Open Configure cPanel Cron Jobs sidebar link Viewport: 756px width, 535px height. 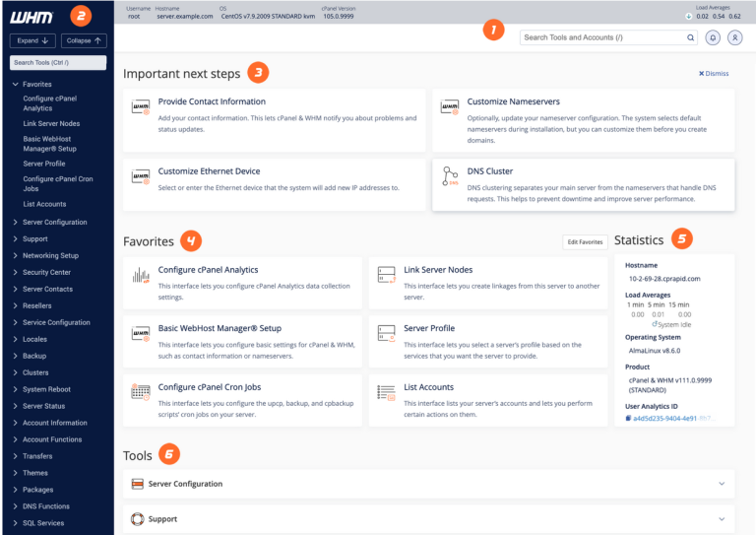pyautogui.click(x=58, y=184)
